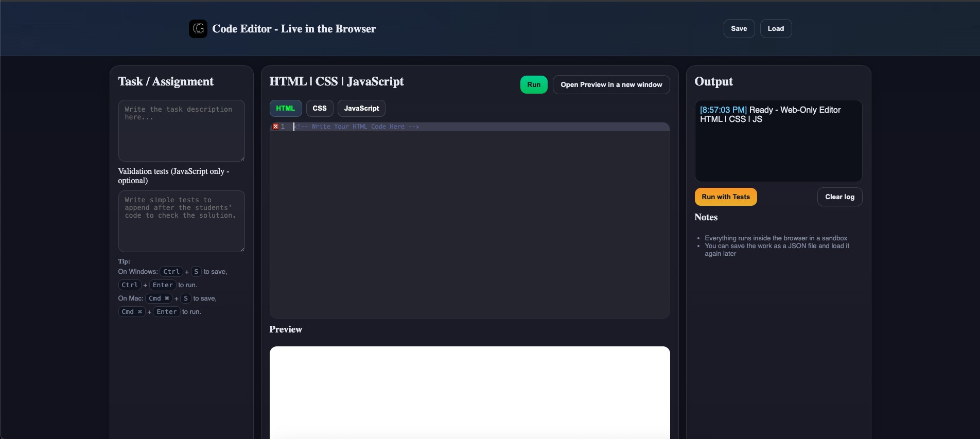Click the Load button in header
Screen dimensions: 980x439
[775, 29]
